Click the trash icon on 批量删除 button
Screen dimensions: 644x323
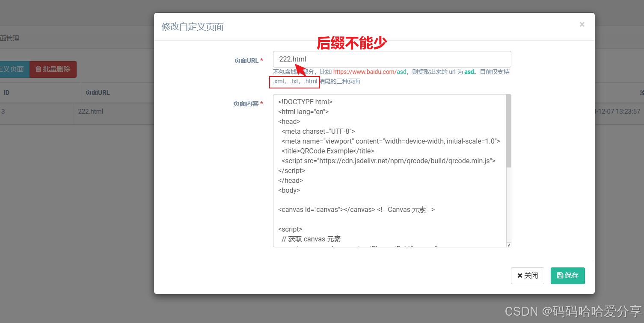pyautogui.click(x=38, y=69)
